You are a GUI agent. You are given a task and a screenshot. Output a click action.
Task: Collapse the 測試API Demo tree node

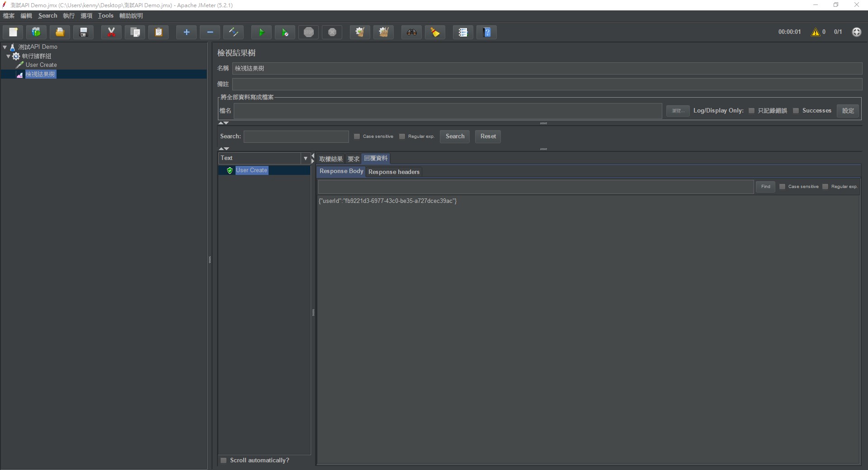(5, 47)
